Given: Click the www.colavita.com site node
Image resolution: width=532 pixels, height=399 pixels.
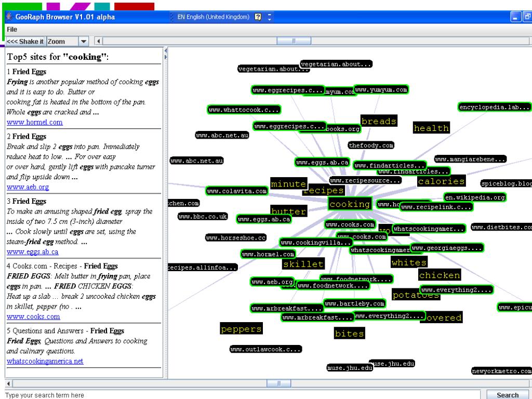Looking at the screenshot, I should pyautogui.click(x=237, y=191).
